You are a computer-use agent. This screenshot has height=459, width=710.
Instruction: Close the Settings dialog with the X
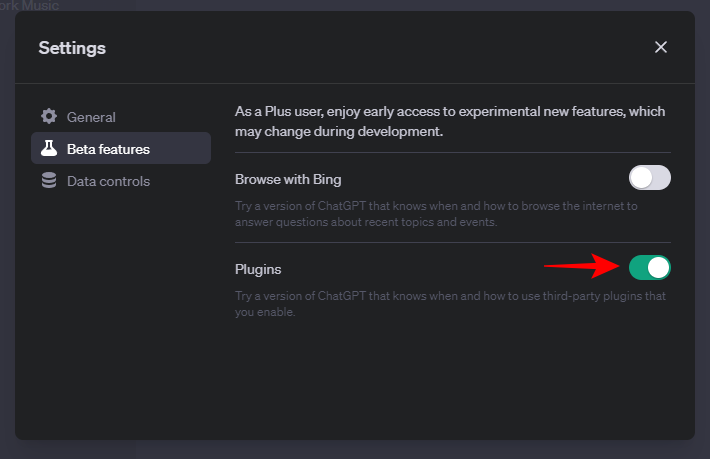pyautogui.click(x=660, y=47)
